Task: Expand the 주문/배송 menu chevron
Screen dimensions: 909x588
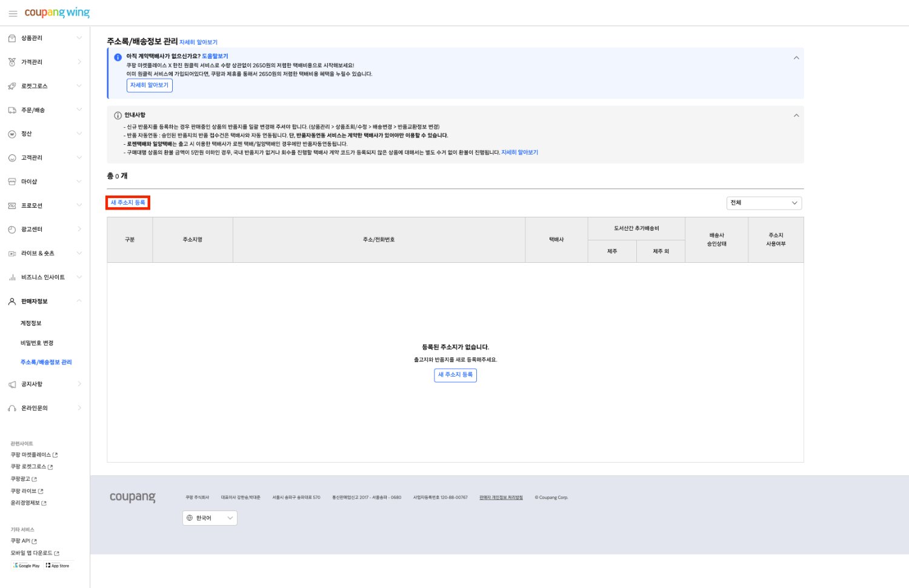Action: (79, 110)
